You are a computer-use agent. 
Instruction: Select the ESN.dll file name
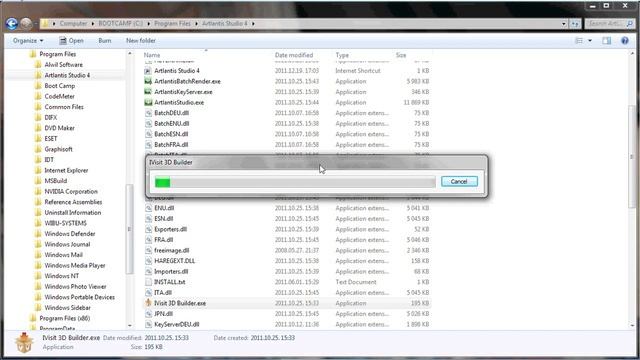click(x=164, y=218)
